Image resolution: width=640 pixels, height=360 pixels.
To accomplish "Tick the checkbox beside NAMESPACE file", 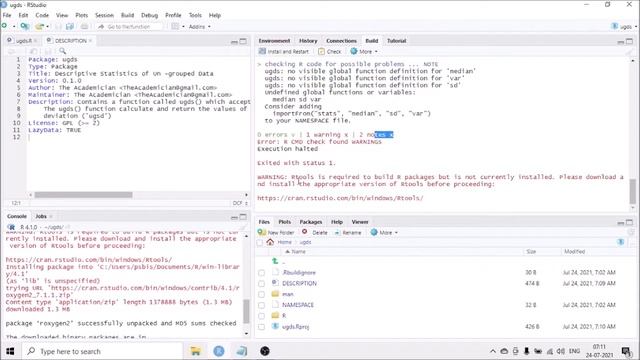I will point(261,305).
